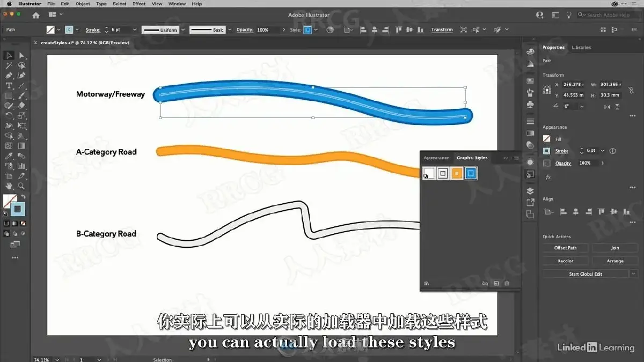Open the Basic brush definition dropdown
The image size is (644, 362).
[229, 30]
